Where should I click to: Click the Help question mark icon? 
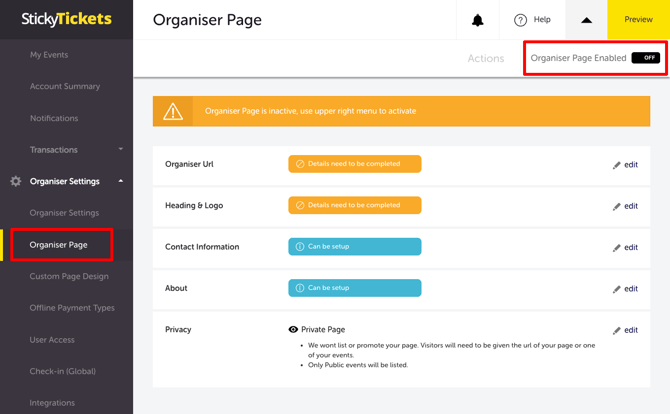click(x=520, y=20)
